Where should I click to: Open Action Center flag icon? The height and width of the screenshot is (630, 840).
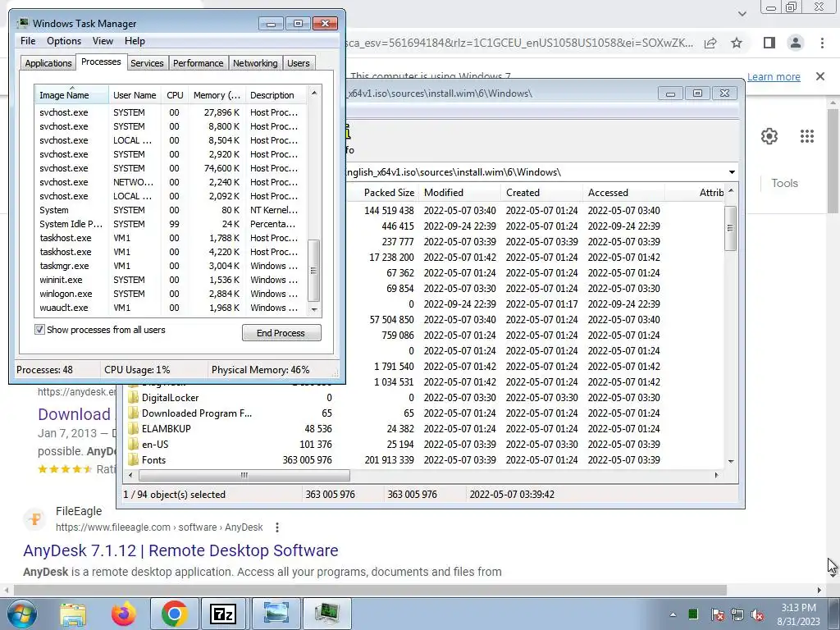[717, 614]
